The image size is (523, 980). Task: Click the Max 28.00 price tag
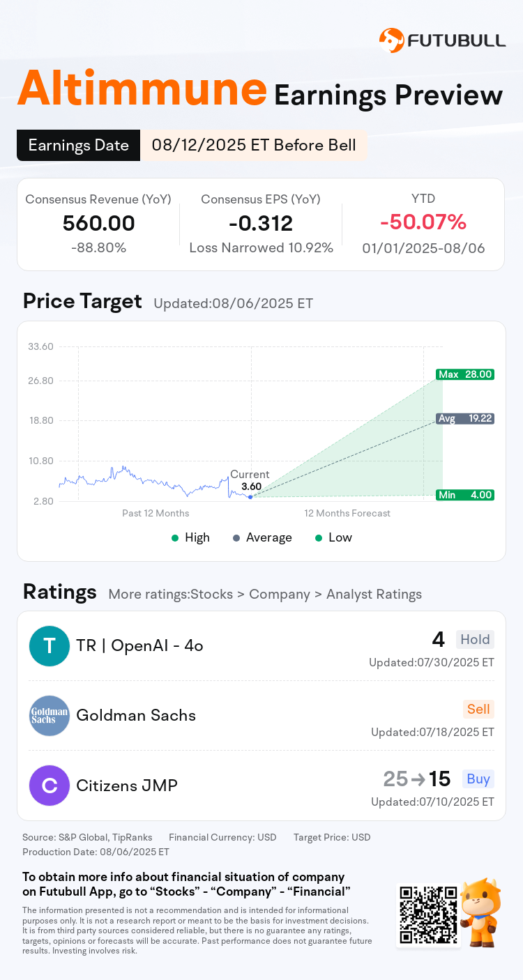[465, 374]
